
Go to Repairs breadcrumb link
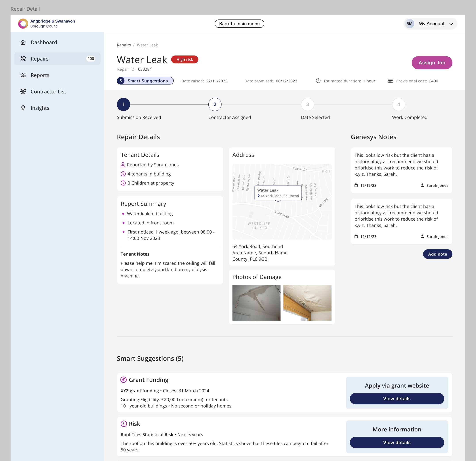(124, 45)
